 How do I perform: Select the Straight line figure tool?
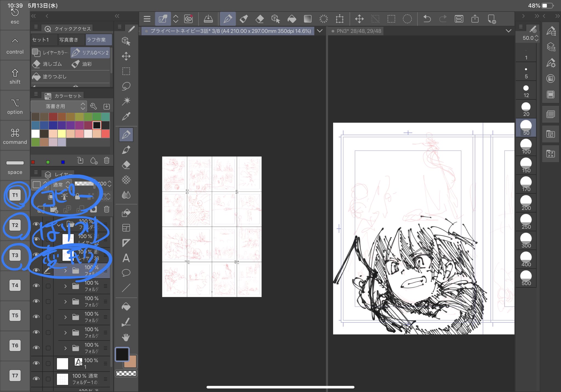click(126, 288)
